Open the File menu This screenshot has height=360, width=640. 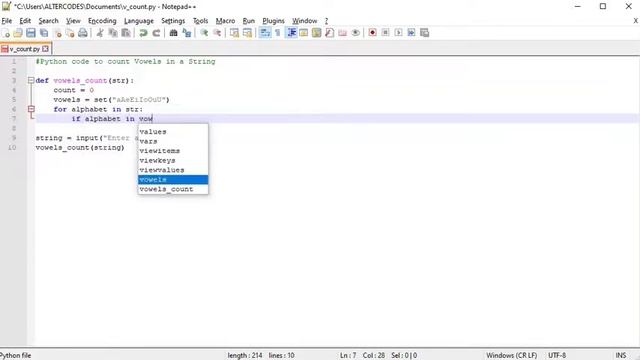pos(7,21)
